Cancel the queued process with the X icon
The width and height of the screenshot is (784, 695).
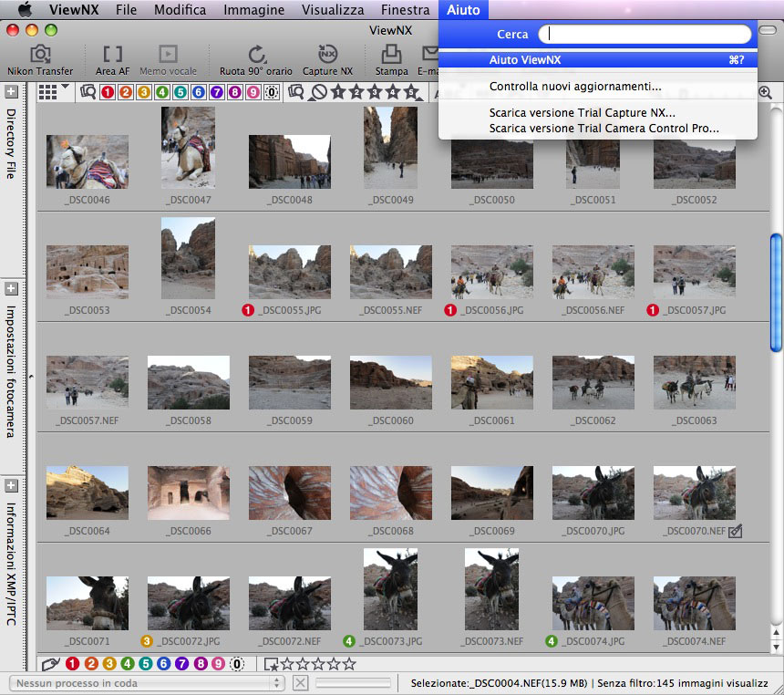coord(300,683)
